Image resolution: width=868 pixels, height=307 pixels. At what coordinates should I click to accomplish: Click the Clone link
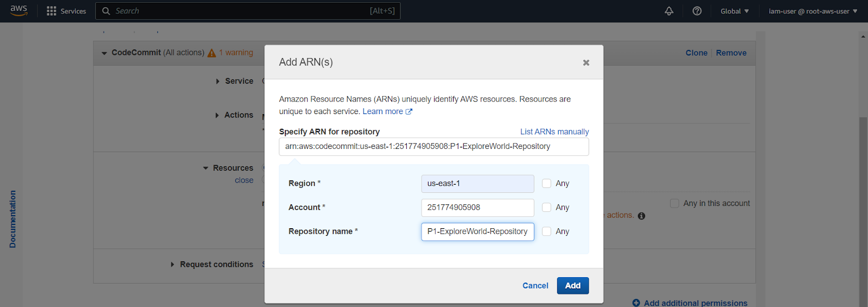click(x=697, y=53)
